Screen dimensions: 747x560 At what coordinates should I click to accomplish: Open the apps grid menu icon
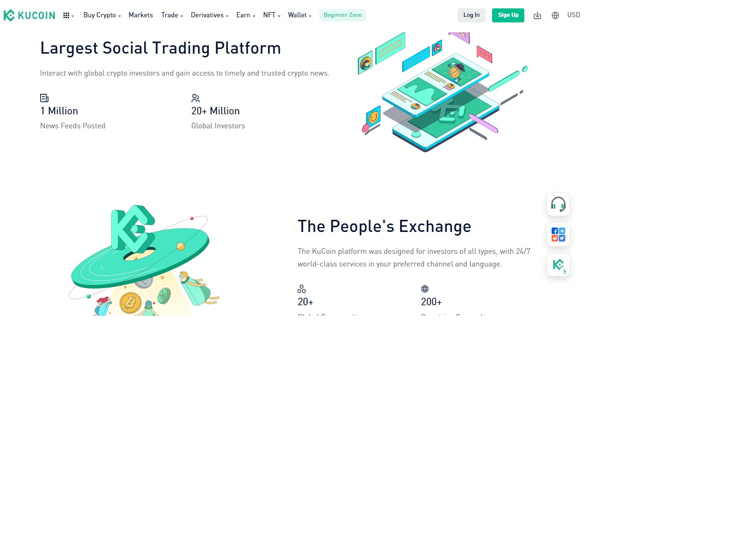pos(67,15)
